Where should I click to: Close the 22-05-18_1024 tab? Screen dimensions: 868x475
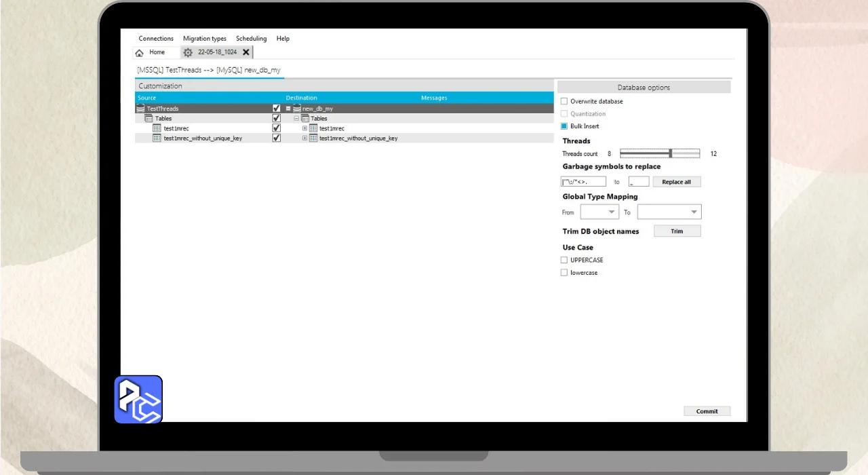[x=246, y=52]
